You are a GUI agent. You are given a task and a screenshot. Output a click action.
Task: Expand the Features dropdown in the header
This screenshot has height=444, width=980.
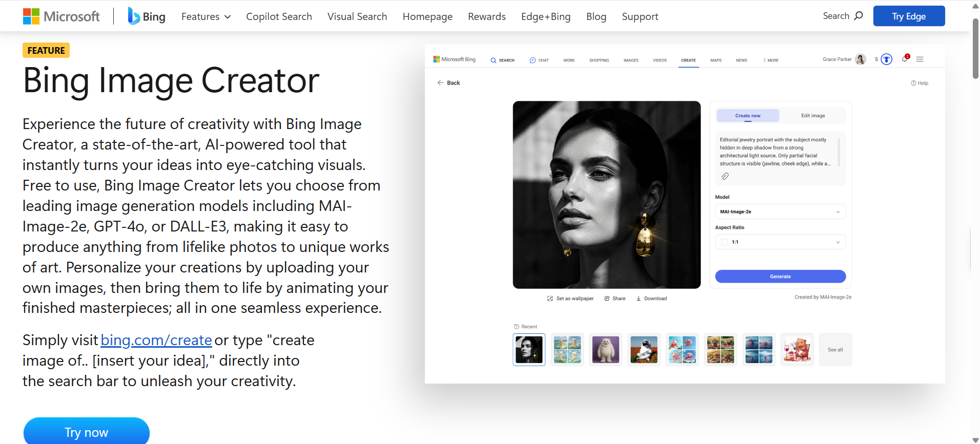click(206, 16)
